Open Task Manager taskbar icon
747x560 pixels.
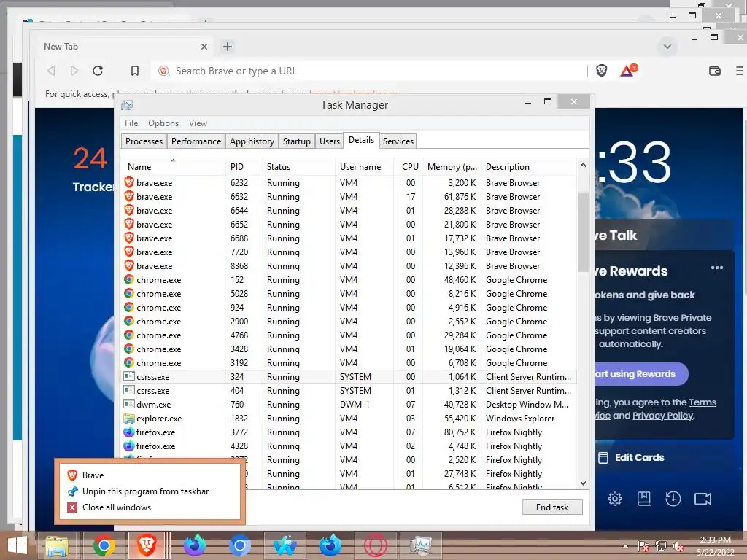(421, 545)
